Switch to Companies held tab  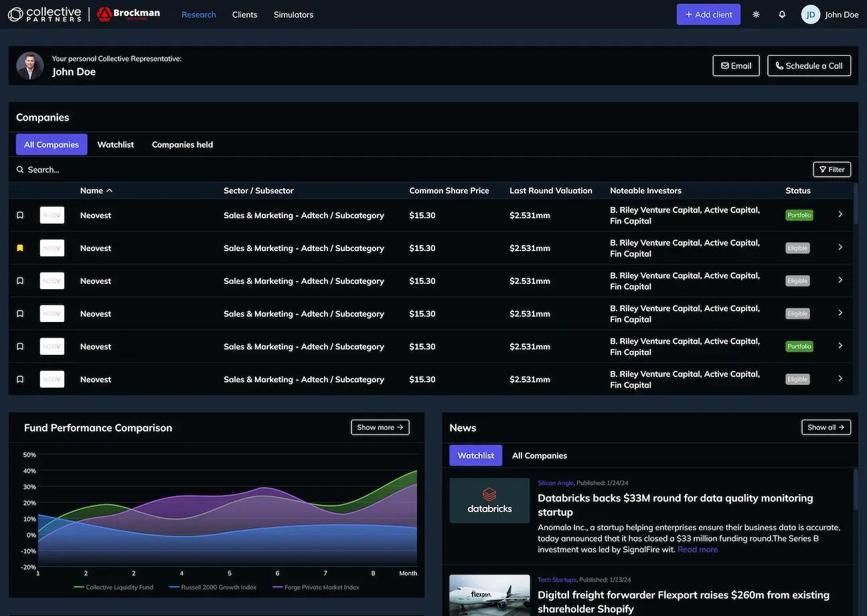coord(182,145)
